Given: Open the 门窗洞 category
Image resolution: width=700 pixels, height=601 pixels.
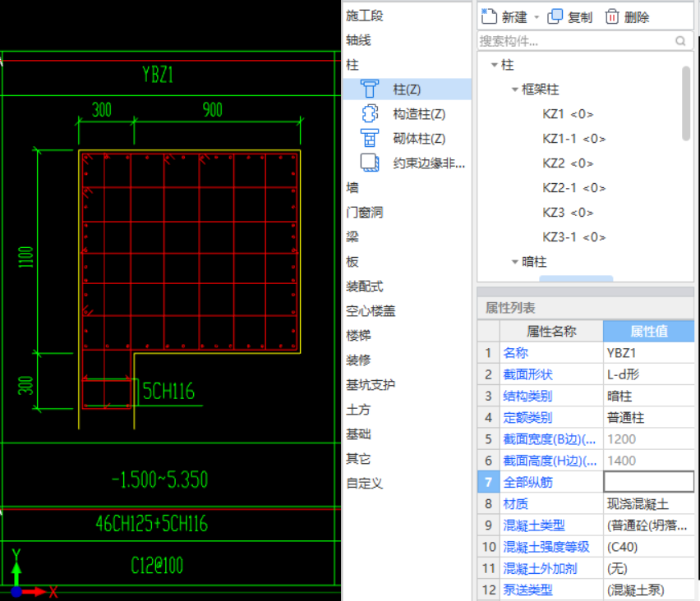Looking at the screenshot, I should [x=364, y=213].
